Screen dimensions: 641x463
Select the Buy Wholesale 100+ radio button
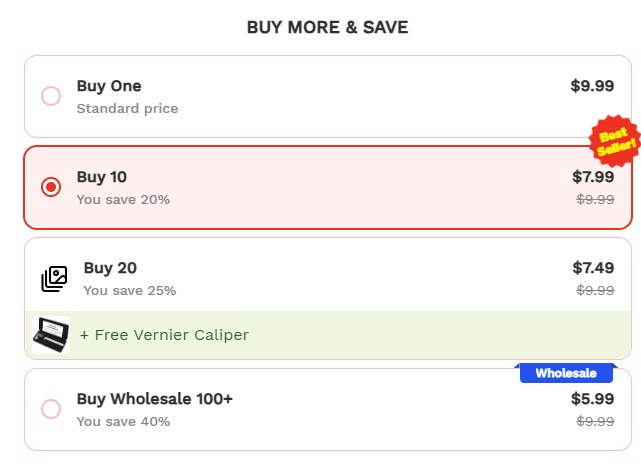(x=51, y=409)
